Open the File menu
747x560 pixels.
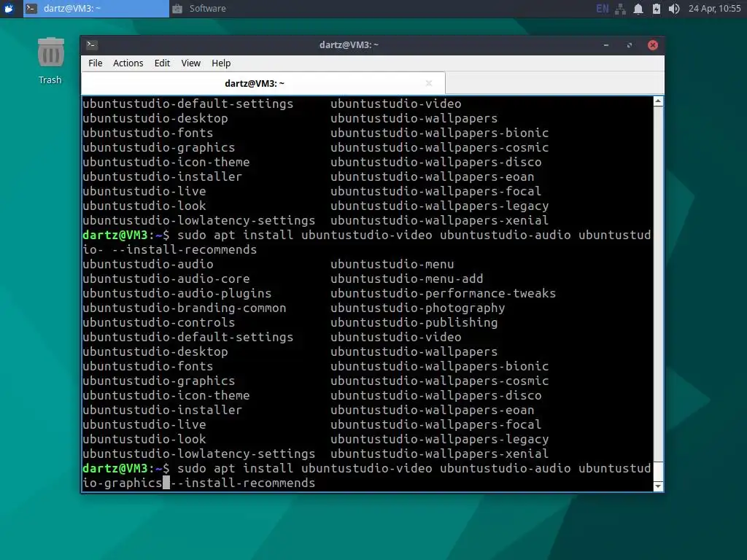[x=96, y=63]
